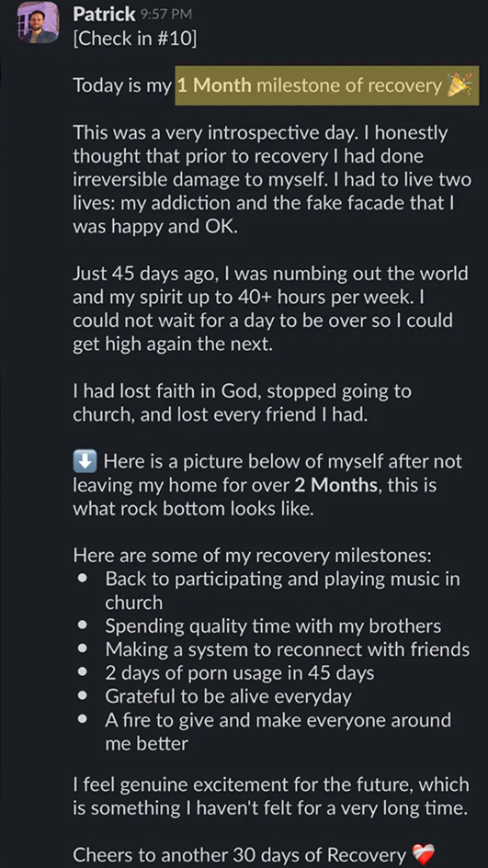The width and height of the screenshot is (488, 868).
Task: Click the lost faith in God paragraph
Action: (x=242, y=403)
